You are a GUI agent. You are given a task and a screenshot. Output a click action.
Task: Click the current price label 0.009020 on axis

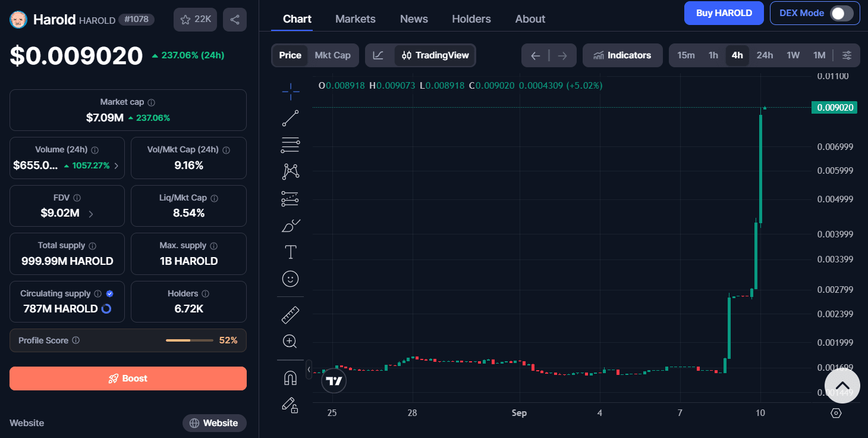point(835,108)
